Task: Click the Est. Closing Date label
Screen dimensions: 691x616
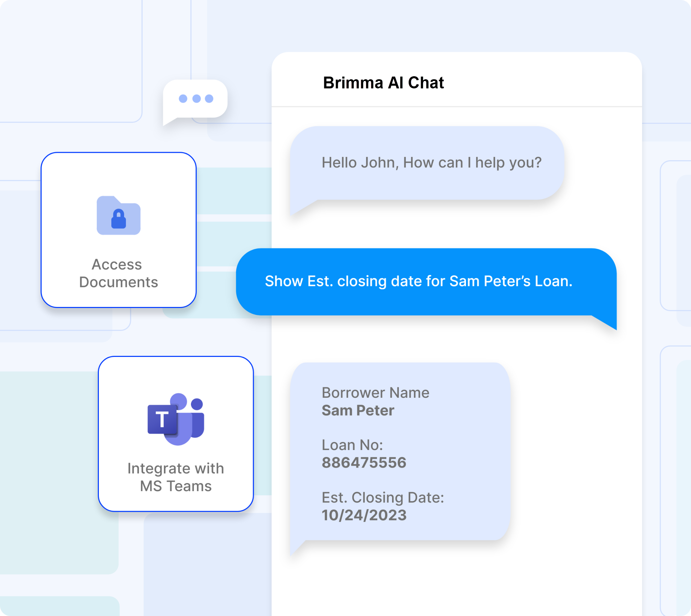Action: [x=383, y=498]
